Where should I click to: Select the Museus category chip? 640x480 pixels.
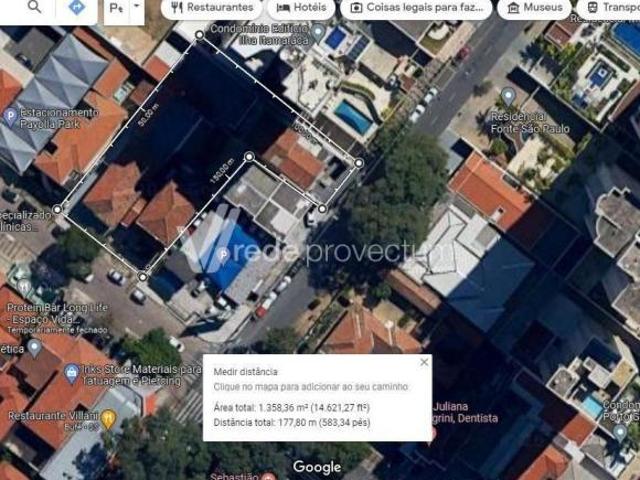534,7
